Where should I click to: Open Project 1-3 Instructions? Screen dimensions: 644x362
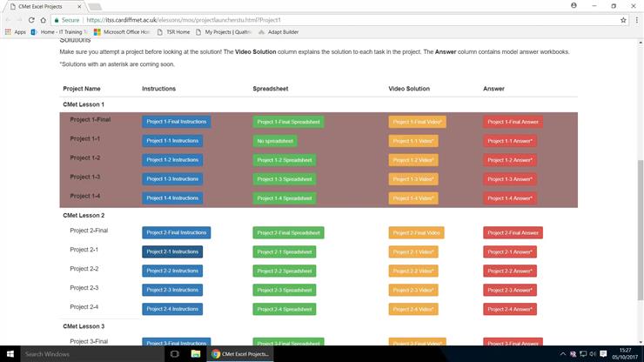pyautogui.click(x=172, y=179)
